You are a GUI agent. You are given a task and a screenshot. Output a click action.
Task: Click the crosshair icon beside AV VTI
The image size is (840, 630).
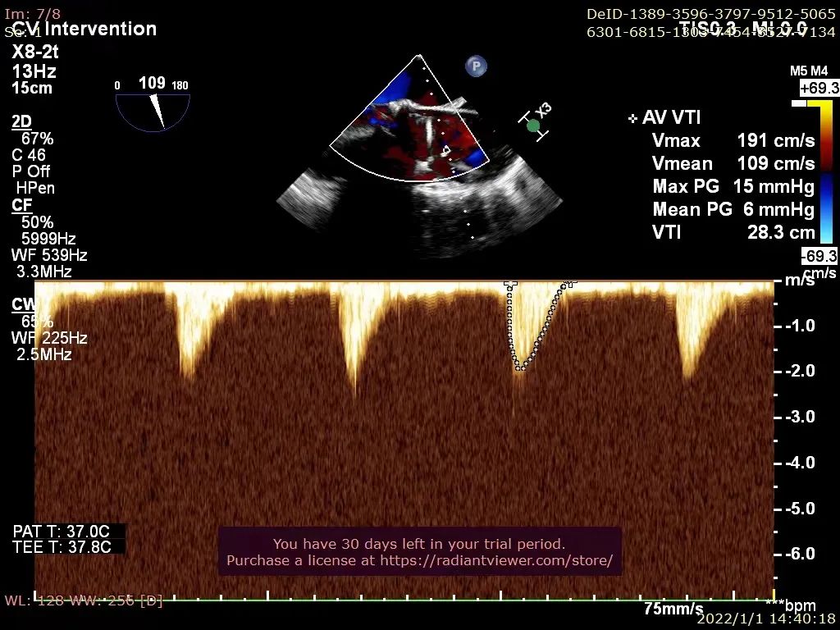point(632,119)
